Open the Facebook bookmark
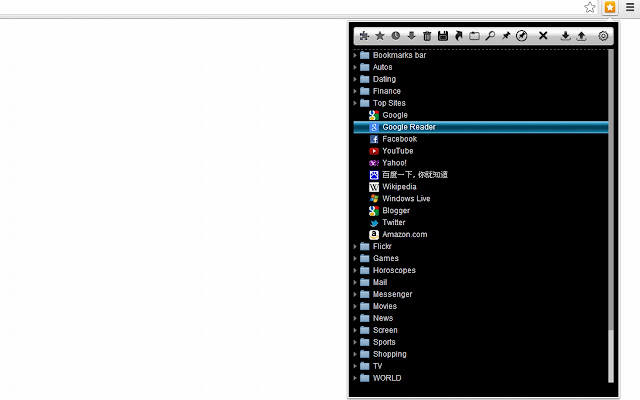This screenshot has height=400, width=640. pyautogui.click(x=480, y=139)
